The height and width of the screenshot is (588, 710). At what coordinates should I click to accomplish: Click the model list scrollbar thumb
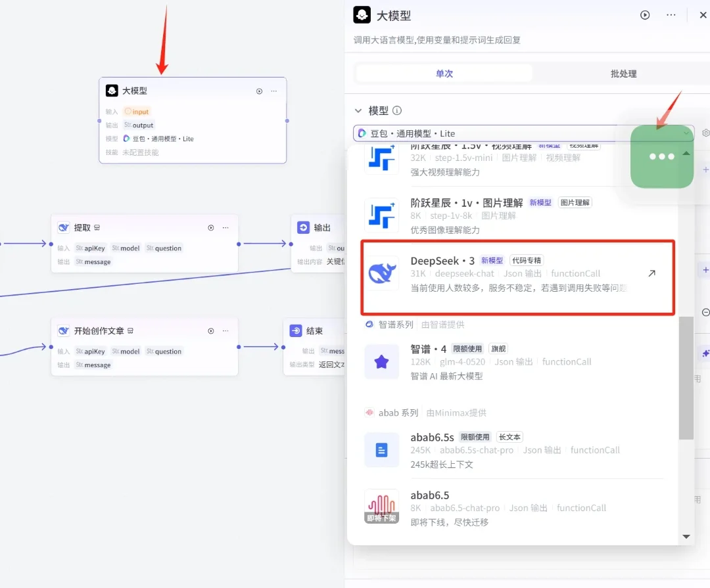point(686,378)
